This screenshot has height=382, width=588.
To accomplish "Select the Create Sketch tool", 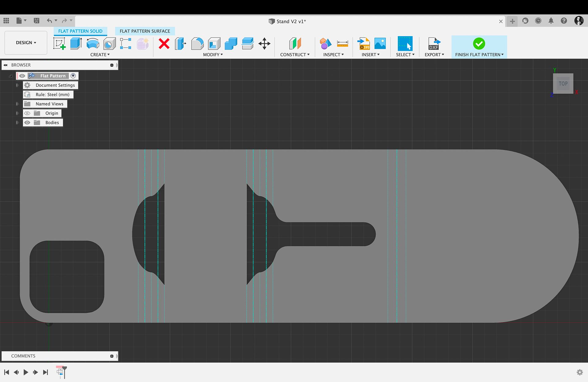I will (59, 43).
